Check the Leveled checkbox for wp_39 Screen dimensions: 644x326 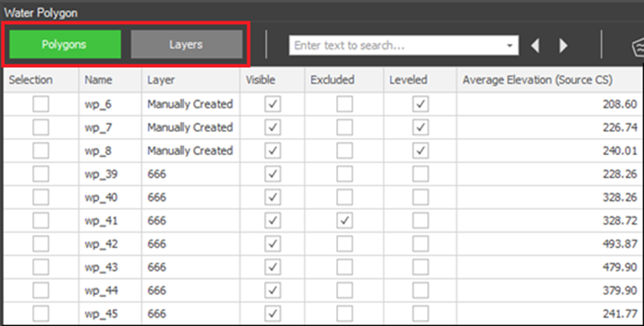coord(420,174)
